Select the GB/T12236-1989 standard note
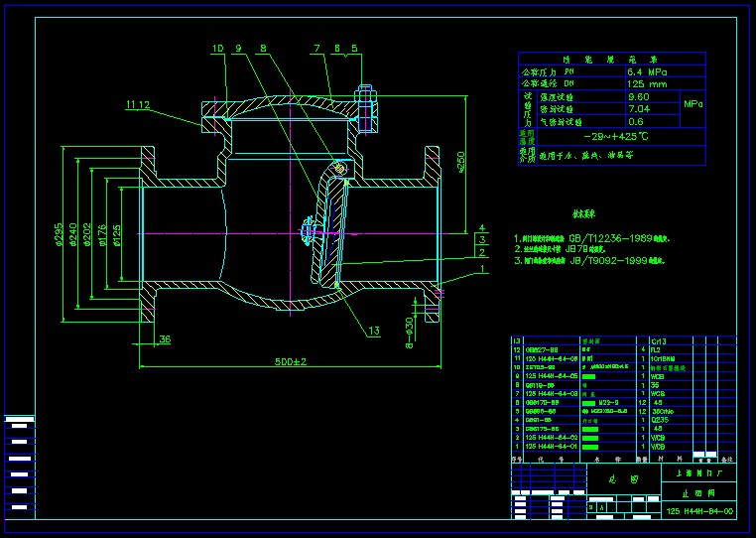The width and height of the screenshot is (756, 538). (x=604, y=239)
